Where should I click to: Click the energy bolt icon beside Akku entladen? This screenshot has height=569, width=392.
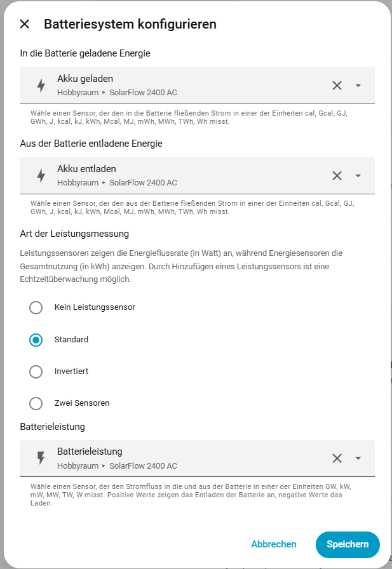coord(41,176)
